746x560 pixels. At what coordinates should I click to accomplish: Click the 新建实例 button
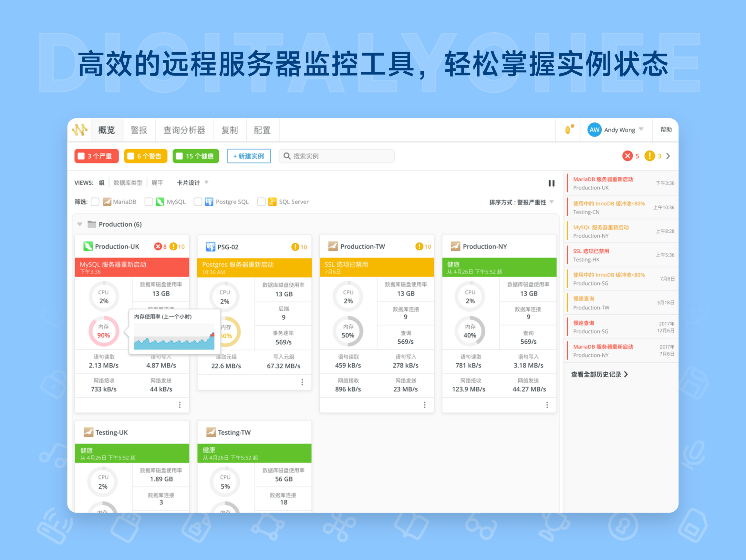[x=249, y=156]
